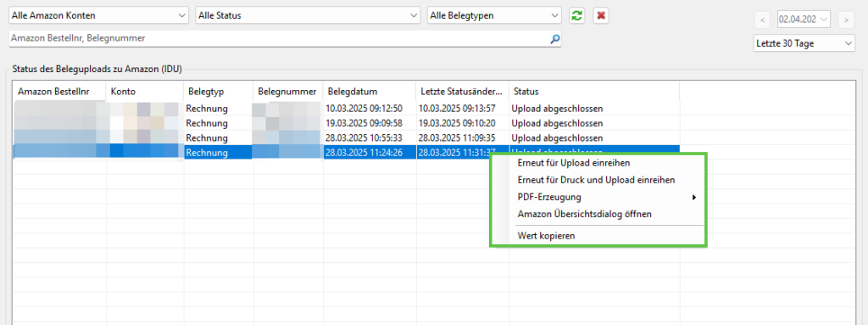Select Belegdatum cell 19.03.2025 09:09:58

click(364, 123)
